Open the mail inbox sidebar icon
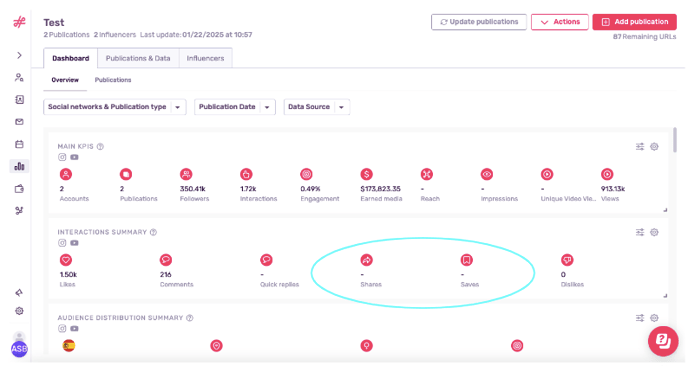688x366 pixels. click(19, 122)
